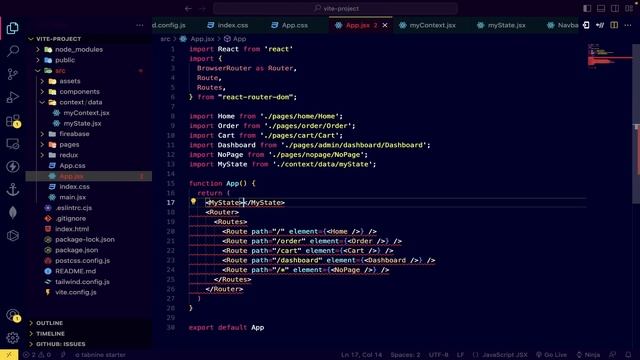The width and height of the screenshot is (640, 360).
Task: Open the Extensions view
Action: click(13, 121)
